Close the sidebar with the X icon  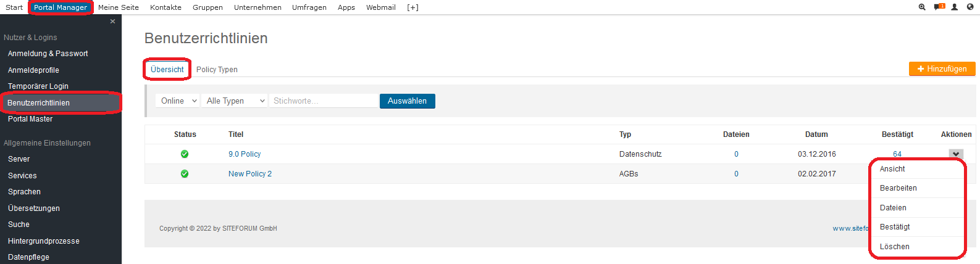coord(112,22)
